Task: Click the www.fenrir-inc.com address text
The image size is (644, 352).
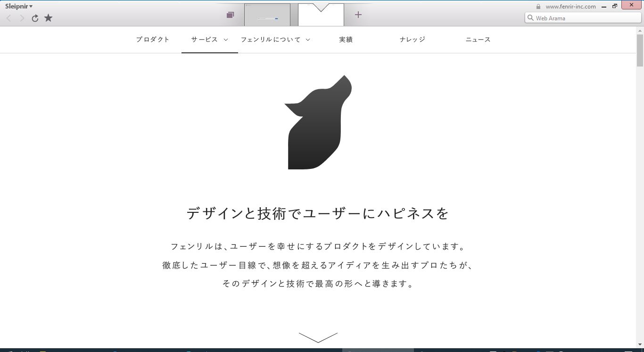Action: (x=570, y=7)
